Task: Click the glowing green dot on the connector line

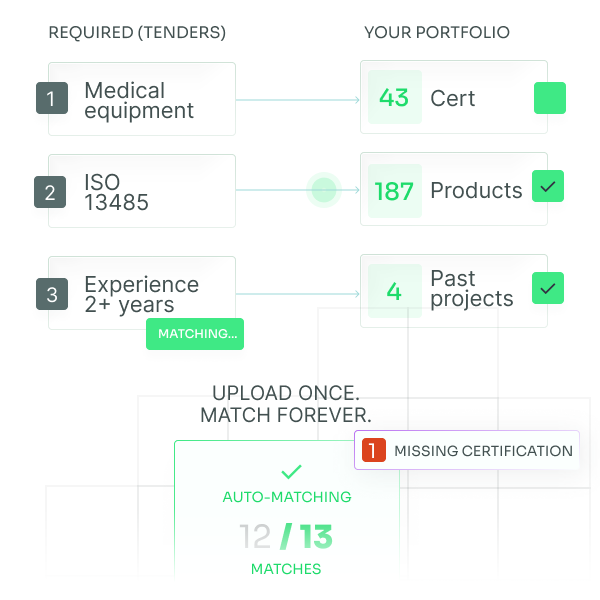Action: (x=323, y=189)
